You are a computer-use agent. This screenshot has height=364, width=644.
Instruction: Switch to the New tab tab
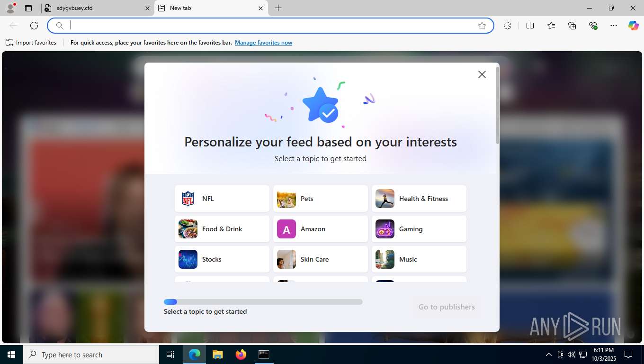[x=211, y=8]
